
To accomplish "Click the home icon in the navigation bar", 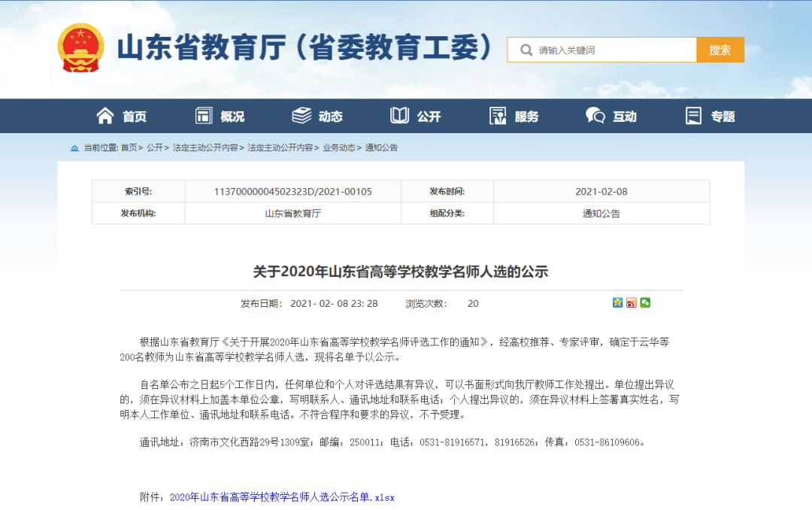I will (105, 116).
